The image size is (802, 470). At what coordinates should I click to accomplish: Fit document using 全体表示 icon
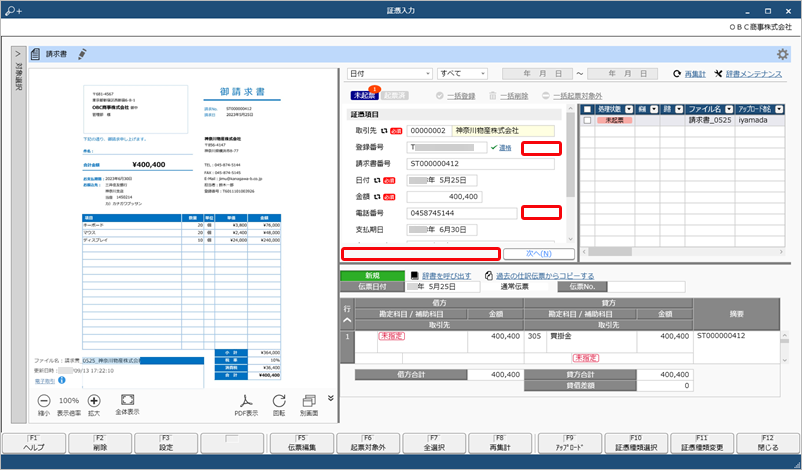point(127,399)
